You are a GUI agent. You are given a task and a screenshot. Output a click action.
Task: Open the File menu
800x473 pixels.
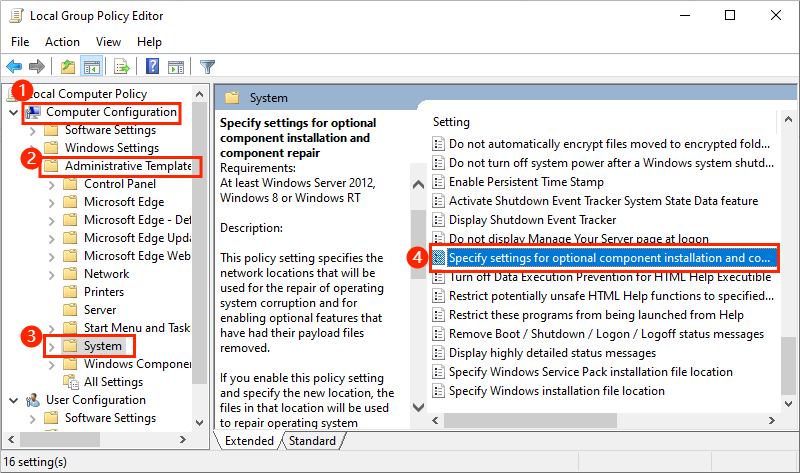click(20, 42)
